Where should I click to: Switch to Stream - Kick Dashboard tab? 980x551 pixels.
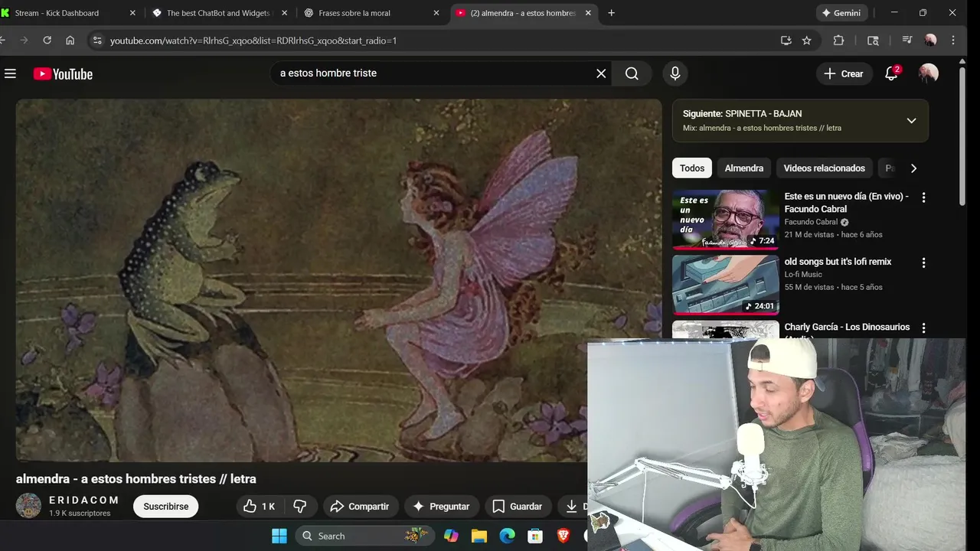tap(57, 13)
